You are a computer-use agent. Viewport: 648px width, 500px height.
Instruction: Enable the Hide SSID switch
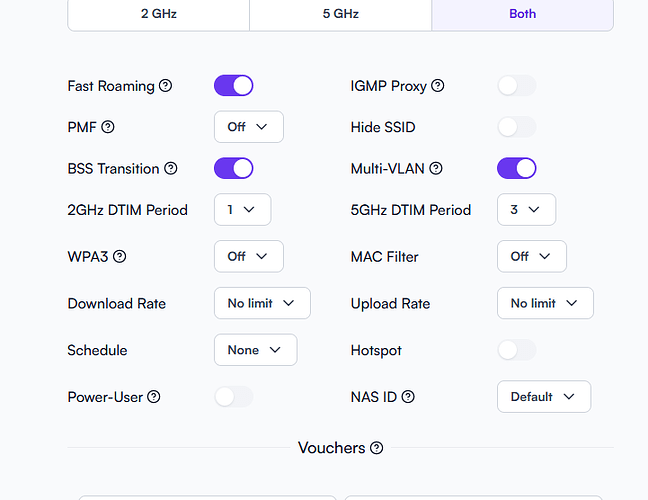pos(516,127)
